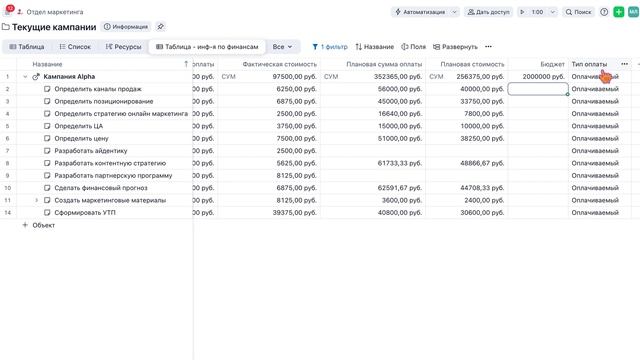This screenshot has height=360, width=640.
Task: Click the task icon for Определить ЦА
Action: point(47,126)
